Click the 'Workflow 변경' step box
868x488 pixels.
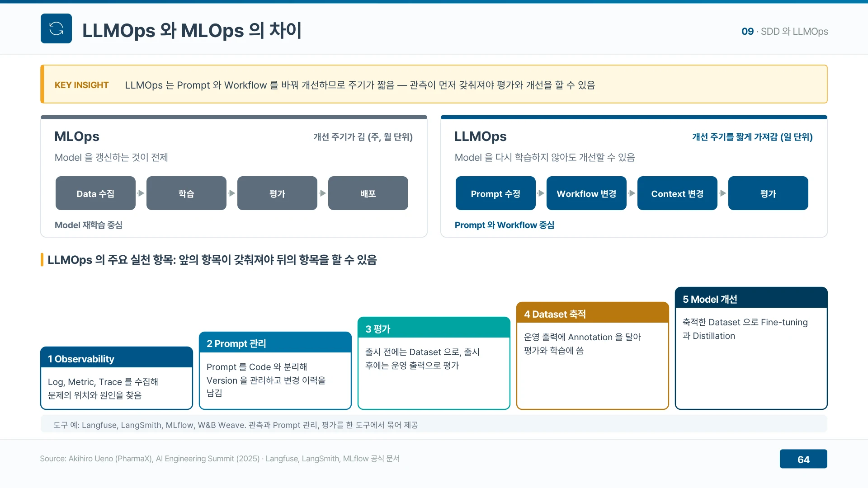(x=586, y=193)
